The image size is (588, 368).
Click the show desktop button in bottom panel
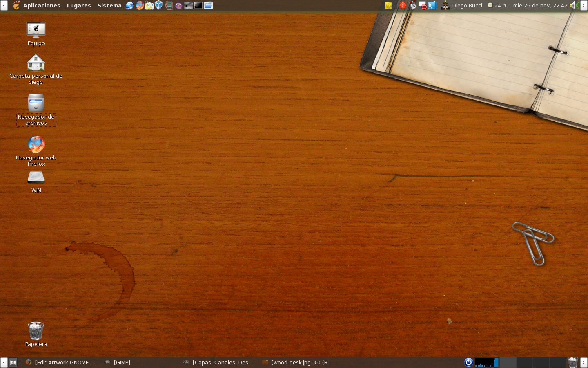13,362
